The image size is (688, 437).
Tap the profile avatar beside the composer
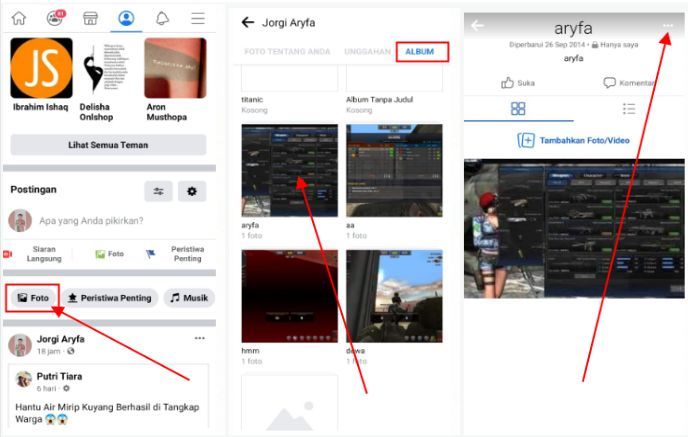20,220
